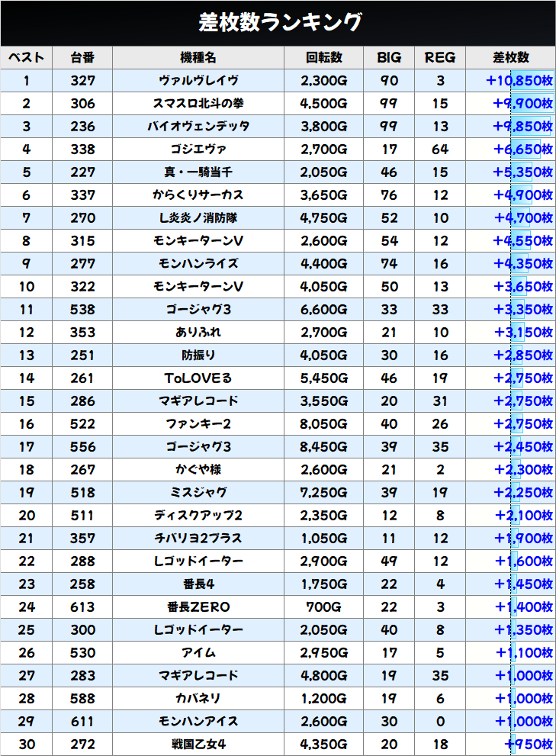Click machine number 283 マギアレコード row
556x756 pixels.
click(82, 675)
